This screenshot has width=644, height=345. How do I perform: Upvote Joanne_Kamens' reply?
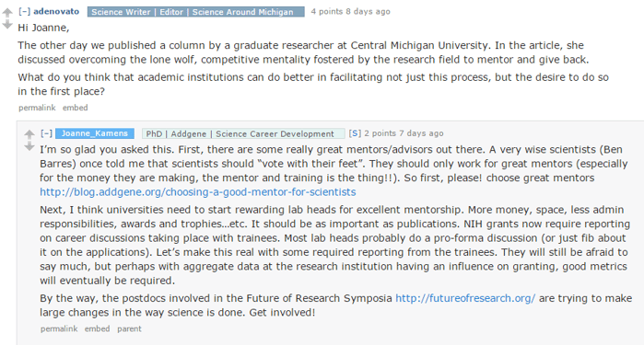[29, 133]
